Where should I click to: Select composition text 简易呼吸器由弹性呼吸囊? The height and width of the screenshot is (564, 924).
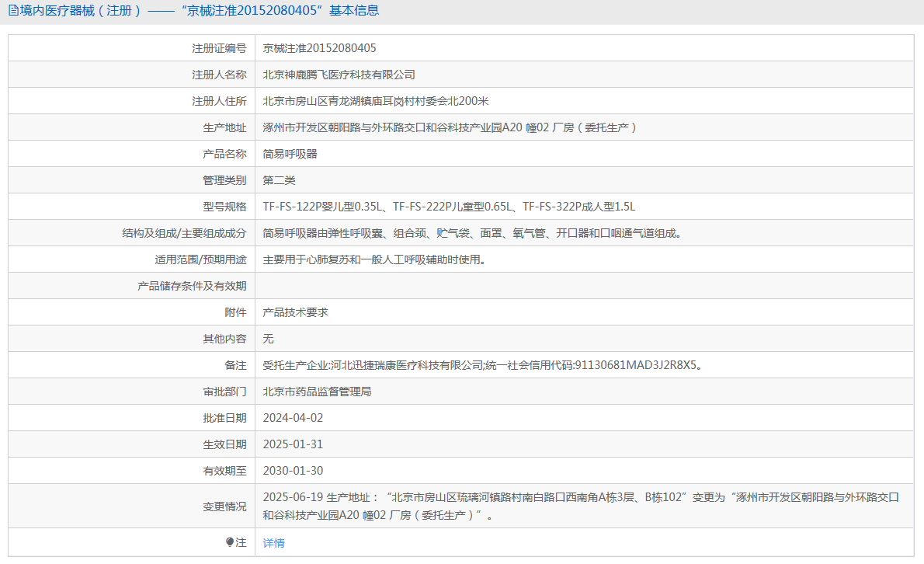[473, 233]
